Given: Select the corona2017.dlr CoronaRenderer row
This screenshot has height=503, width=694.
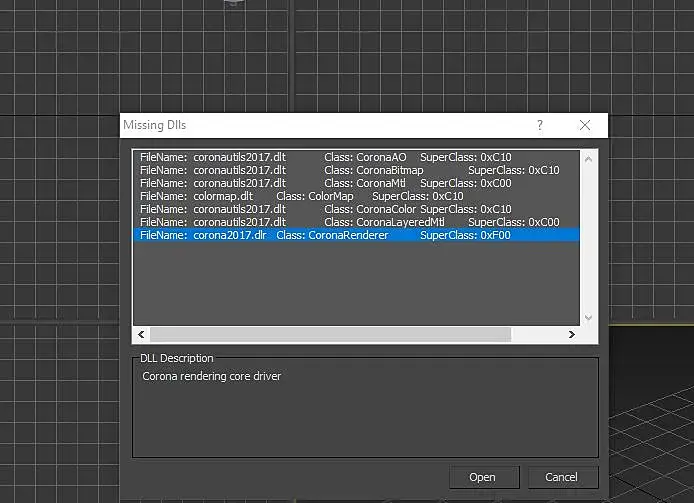Looking at the screenshot, I should point(356,235).
